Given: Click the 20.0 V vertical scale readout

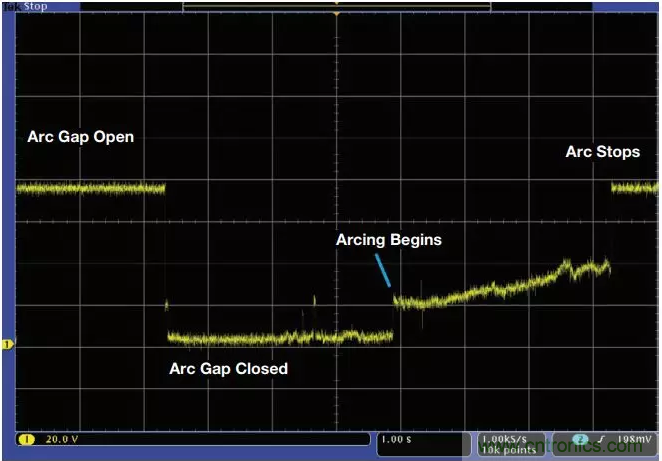Looking at the screenshot, I should click(x=62, y=440).
